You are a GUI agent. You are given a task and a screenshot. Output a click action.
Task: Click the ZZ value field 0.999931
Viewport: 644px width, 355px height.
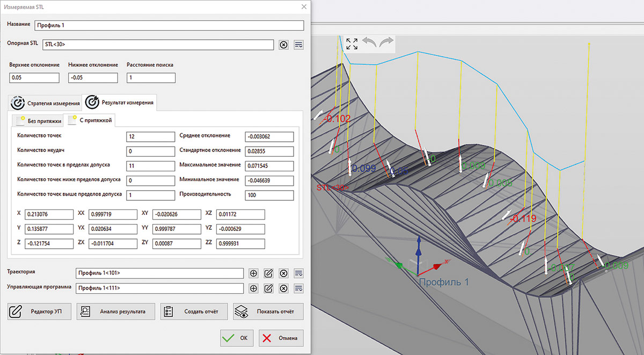(240, 243)
